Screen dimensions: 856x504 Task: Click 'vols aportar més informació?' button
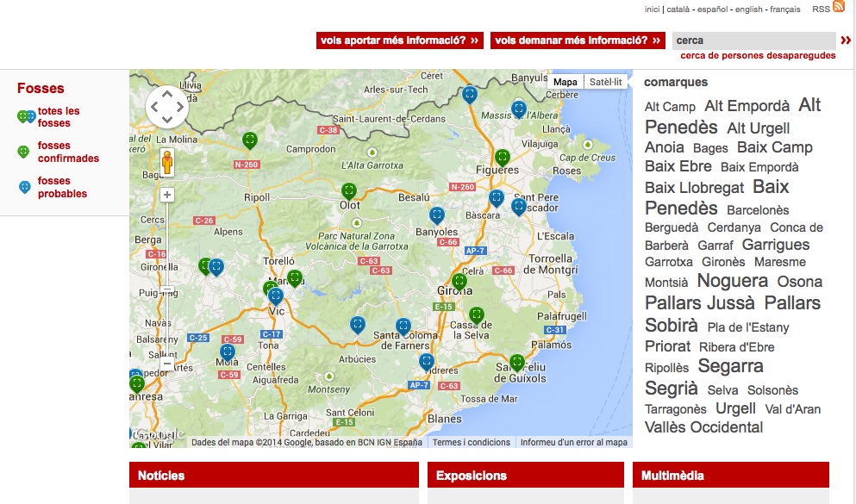click(x=400, y=40)
